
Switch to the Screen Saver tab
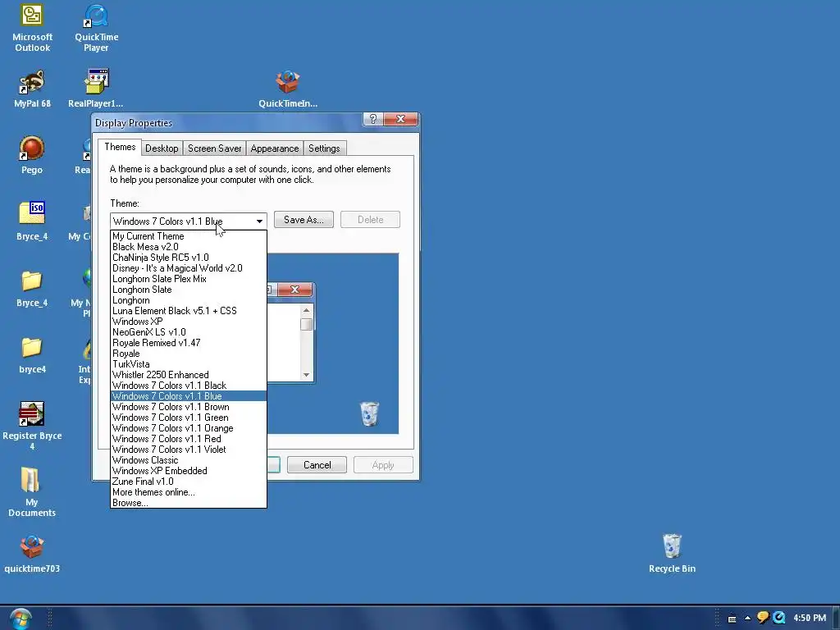pyautogui.click(x=214, y=148)
